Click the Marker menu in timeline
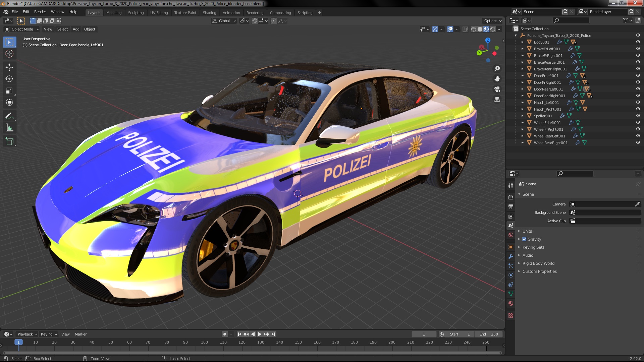The image size is (644, 362). [x=80, y=334]
